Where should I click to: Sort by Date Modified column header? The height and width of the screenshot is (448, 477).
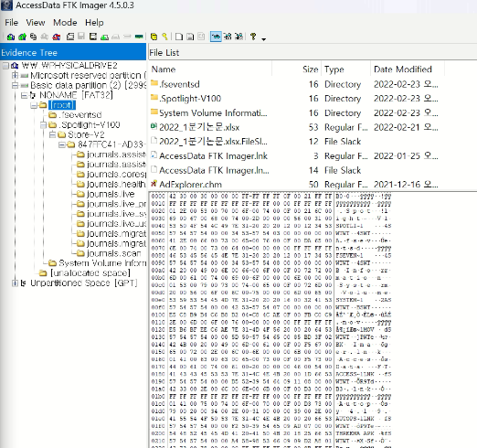[x=408, y=69]
